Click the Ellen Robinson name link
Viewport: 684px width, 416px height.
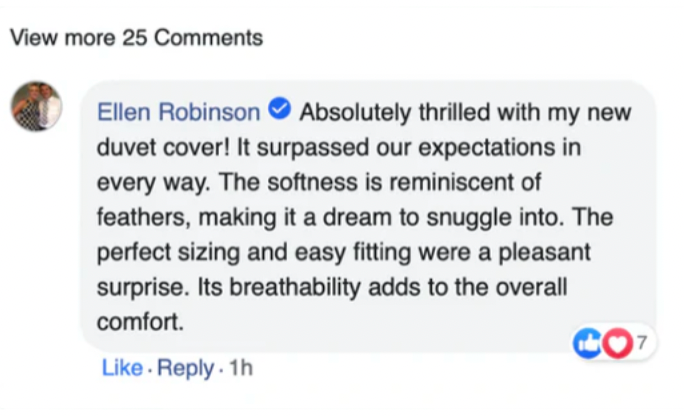pos(179,112)
